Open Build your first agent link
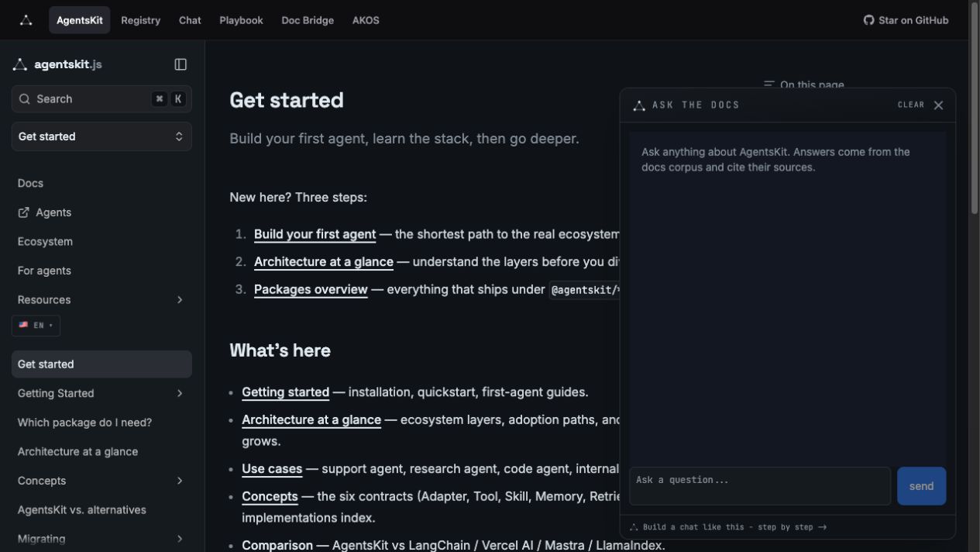Screen dimensions: 980x552 [315, 234]
